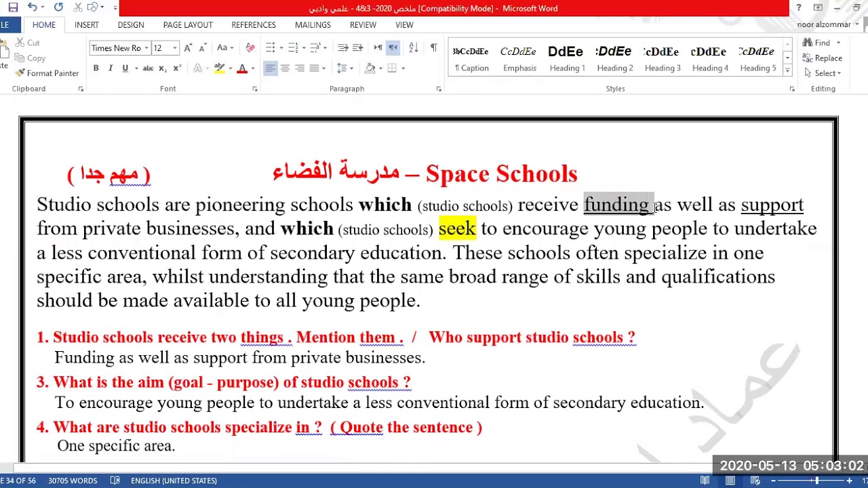The image size is (868, 488).
Task: Set the text direction to left-to-right
Action: tap(378, 48)
